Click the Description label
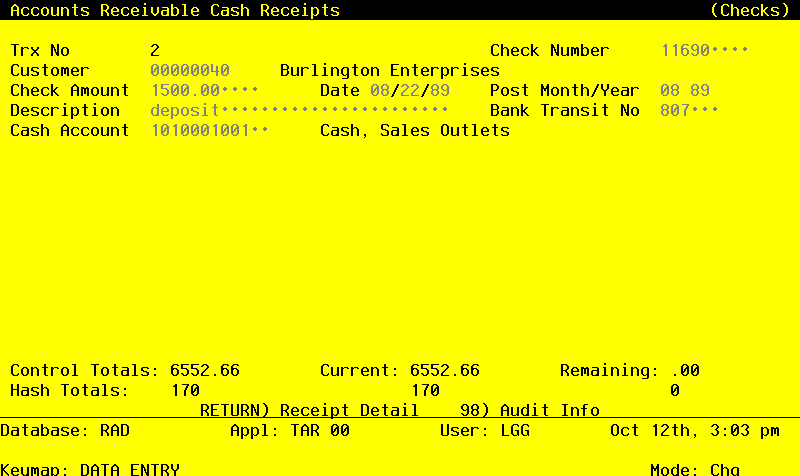This screenshot has width=800, height=476. [x=65, y=110]
